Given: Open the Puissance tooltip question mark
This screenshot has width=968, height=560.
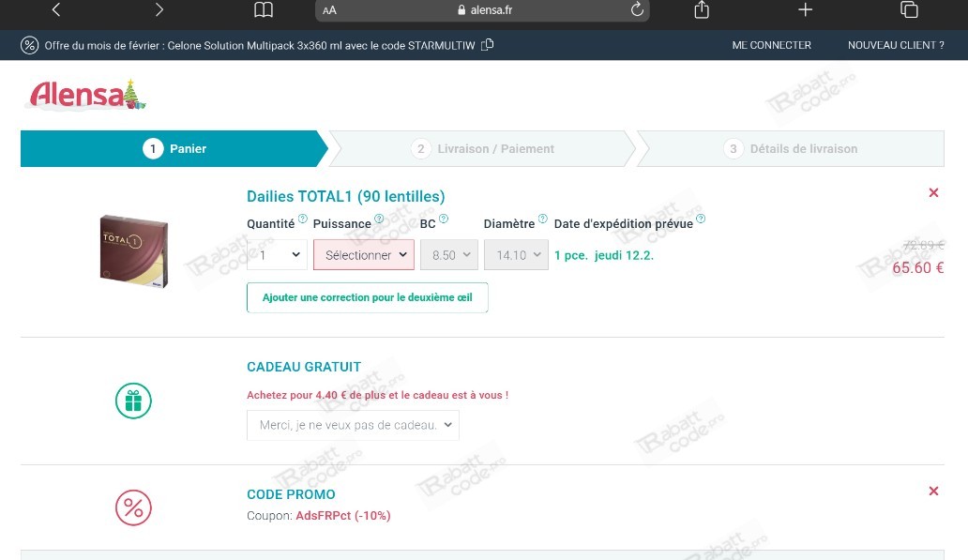Looking at the screenshot, I should pos(379,218).
